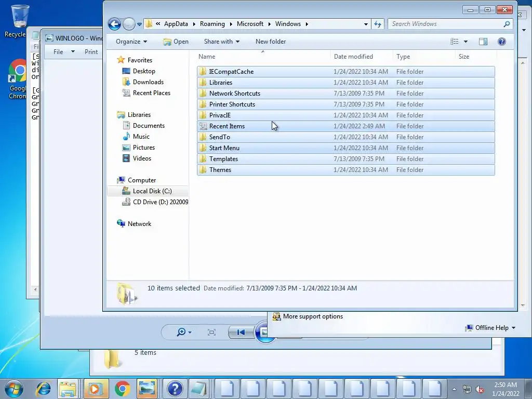Click the Explorer forward arrow button
Image resolution: width=532 pixels, height=399 pixels.
point(129,24)
